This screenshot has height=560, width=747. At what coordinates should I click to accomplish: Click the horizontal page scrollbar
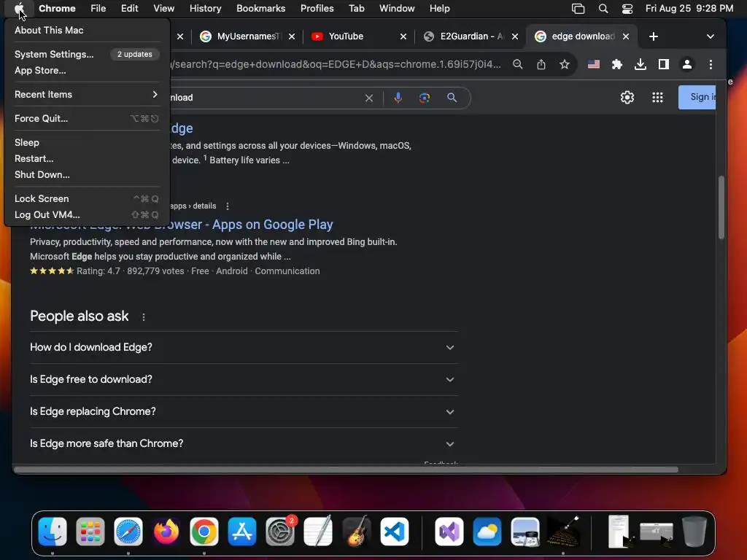point(347,470)
